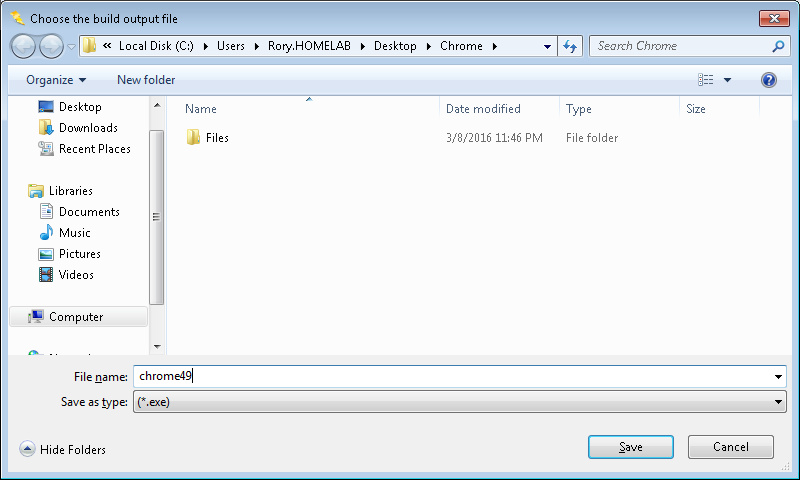This screenshot has height=480, width=800.
Task: Select Recent Places in the navigation pane
Action: point(94,149)
